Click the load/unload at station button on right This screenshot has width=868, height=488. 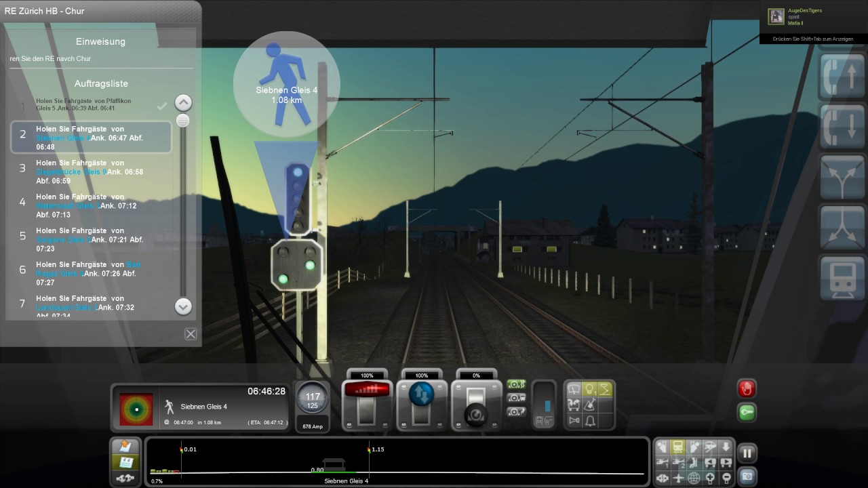pyautogui.click(x=842, y=278)
